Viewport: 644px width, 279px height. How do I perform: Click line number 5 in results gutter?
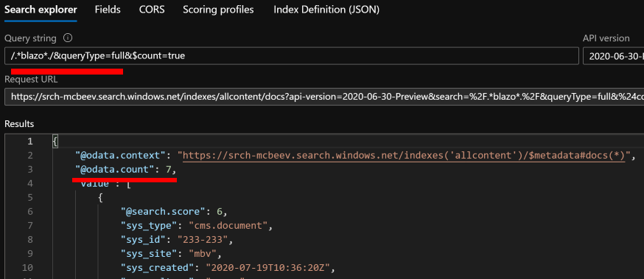(x=29, y=198)
